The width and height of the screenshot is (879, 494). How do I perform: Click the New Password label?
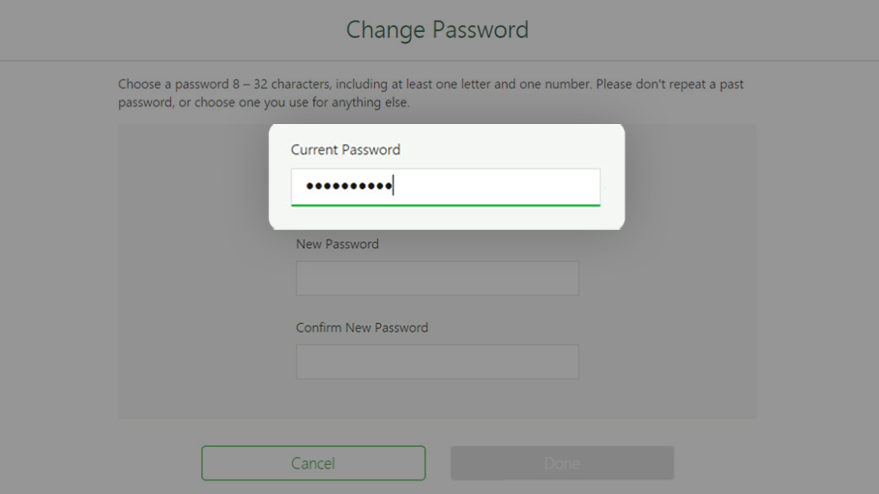click(x=337, y=244)
